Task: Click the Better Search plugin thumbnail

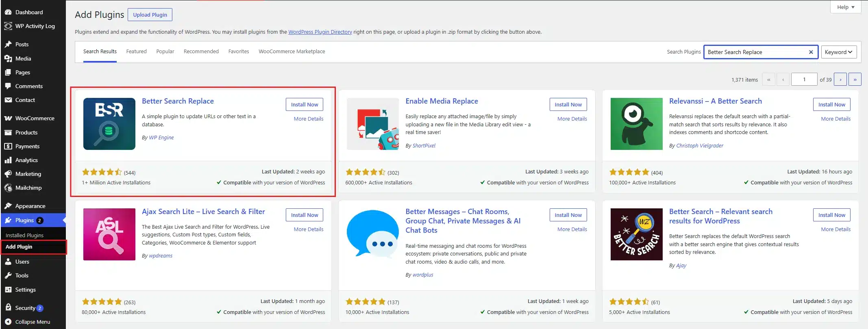Action: pos(637,234)
